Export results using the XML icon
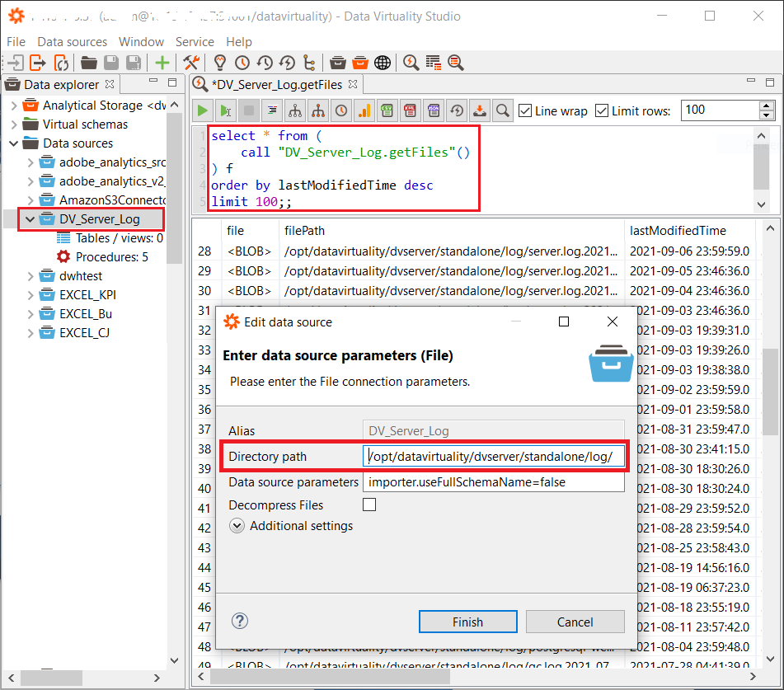Viewport: 784px width, 690px height. click(x=410, y=110)
